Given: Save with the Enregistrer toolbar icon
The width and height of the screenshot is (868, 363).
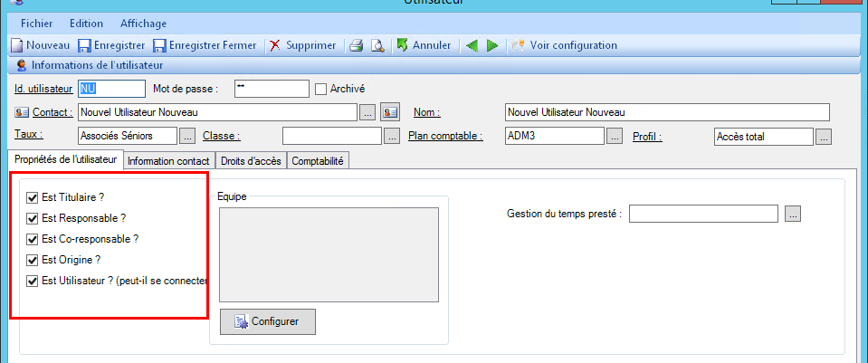Looking at the screenshot, I should point(84,45).
